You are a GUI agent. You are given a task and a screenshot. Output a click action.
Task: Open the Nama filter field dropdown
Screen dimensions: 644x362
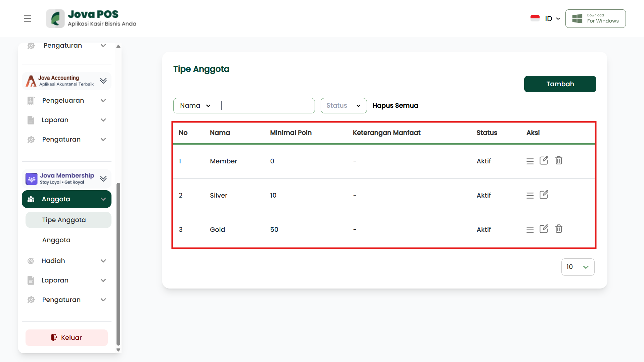click(x=195, y=106)
